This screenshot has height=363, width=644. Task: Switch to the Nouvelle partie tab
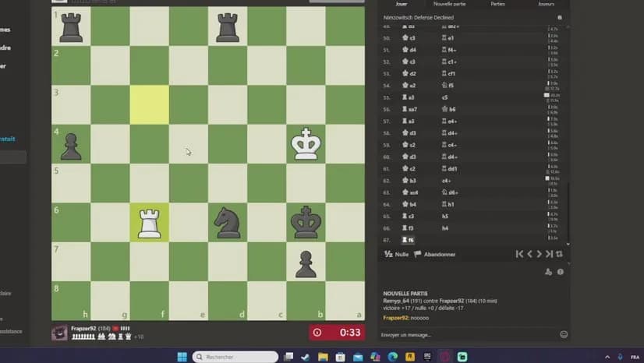point(448,4)
